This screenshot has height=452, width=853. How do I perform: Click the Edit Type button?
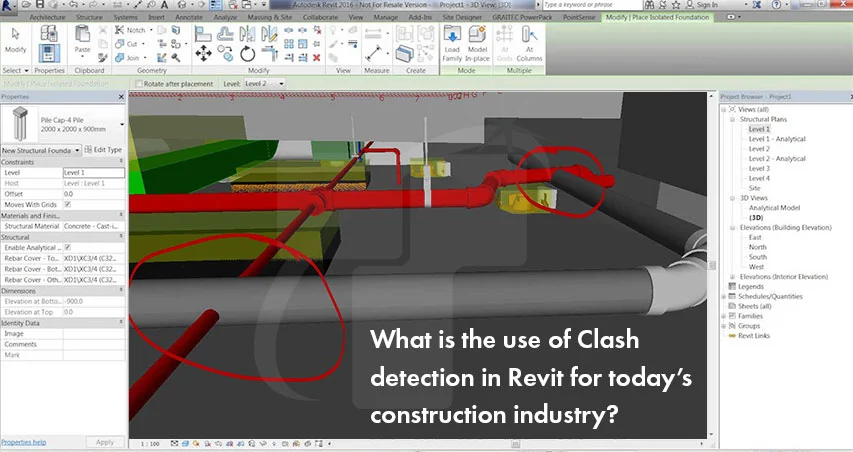coord(103,150)
